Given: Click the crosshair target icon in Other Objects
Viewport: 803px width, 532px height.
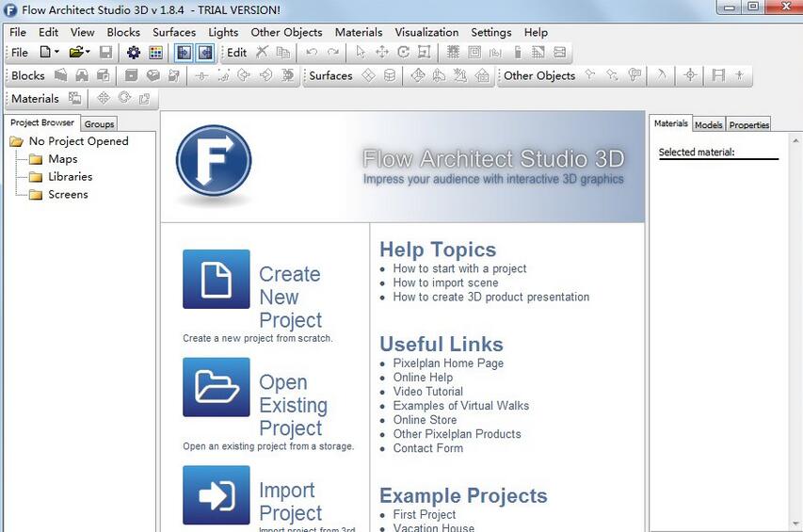Looking at the screenshot, I should [x=690, y=75].
